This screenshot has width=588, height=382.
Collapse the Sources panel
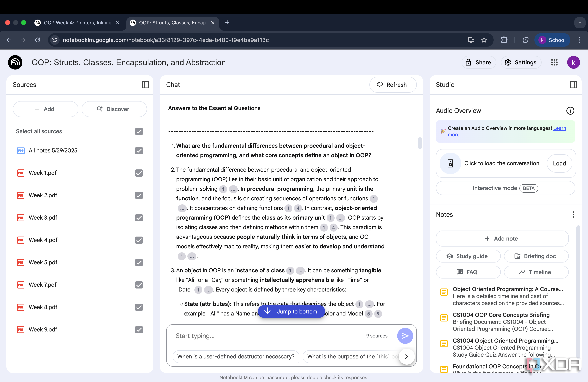(145, 85)
